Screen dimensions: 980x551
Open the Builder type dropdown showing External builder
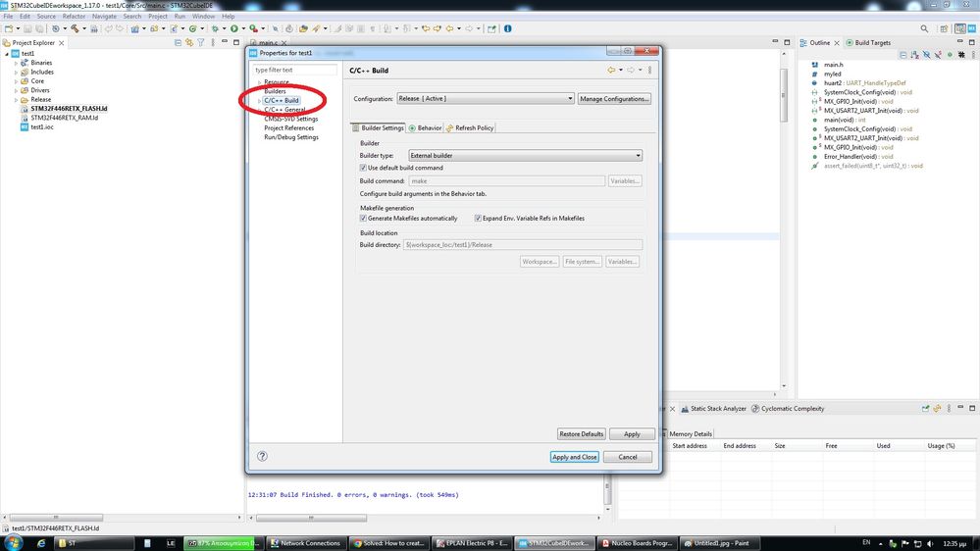[525, 155]
